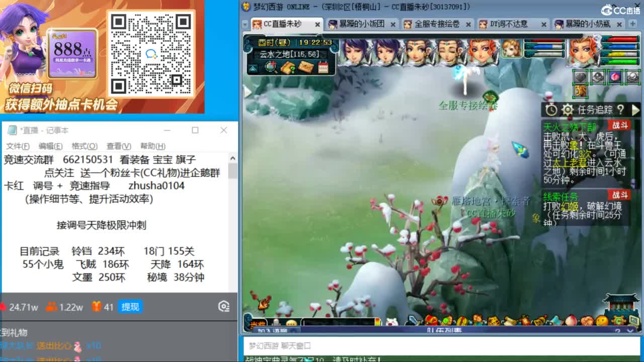Image resolution: width=644 pixels, height=362 pixels.
Task: Select the fifth red-haired team portrait
Action: 483,52
